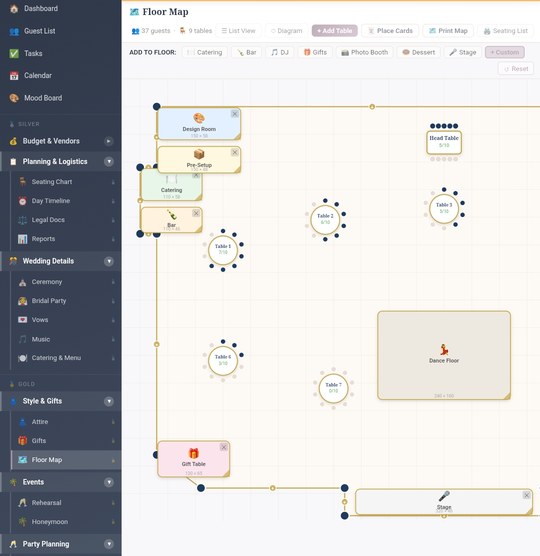Select the Dance Floor area
The width and height of the screenshot is (540, 556).
[x=444, y=356]
